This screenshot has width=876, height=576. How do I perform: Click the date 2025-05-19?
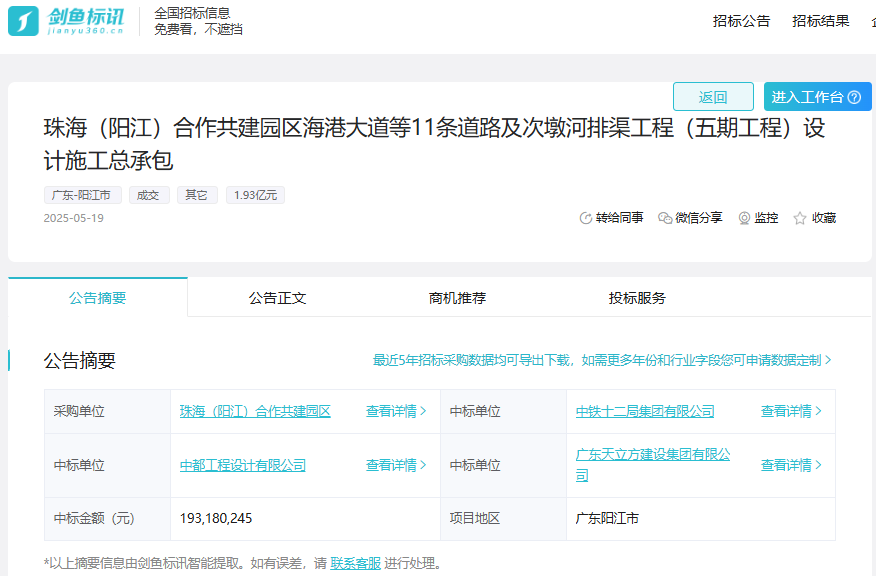click(74, 218)
